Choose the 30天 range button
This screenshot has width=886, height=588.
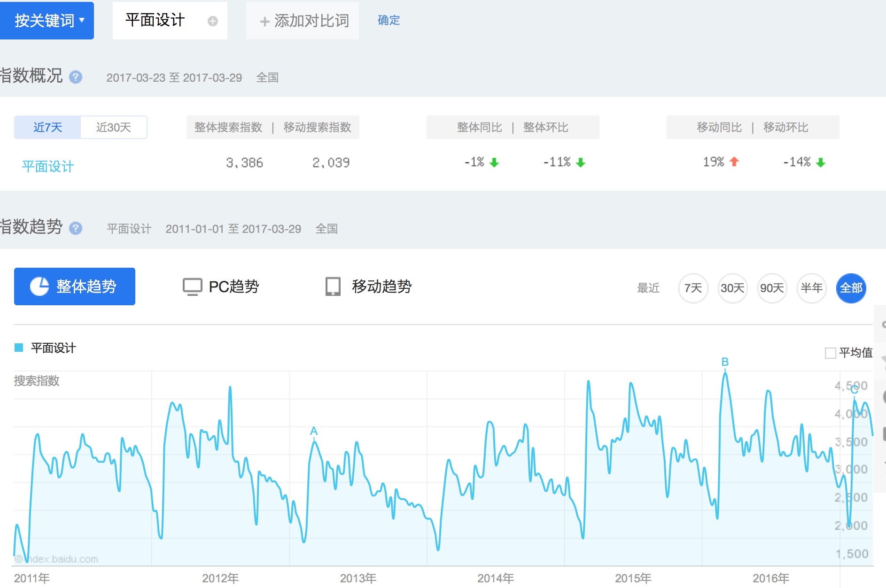pyautogui.click(x=732, y=288)
